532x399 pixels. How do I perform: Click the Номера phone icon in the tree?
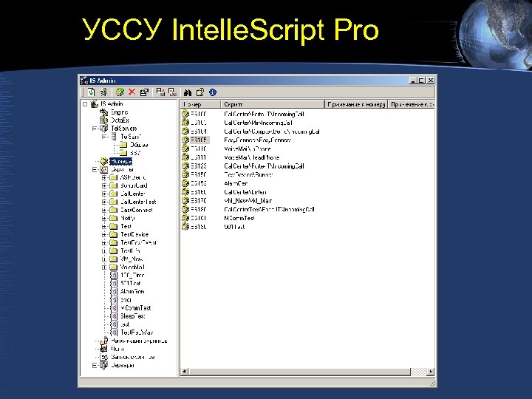pos(104,161)
